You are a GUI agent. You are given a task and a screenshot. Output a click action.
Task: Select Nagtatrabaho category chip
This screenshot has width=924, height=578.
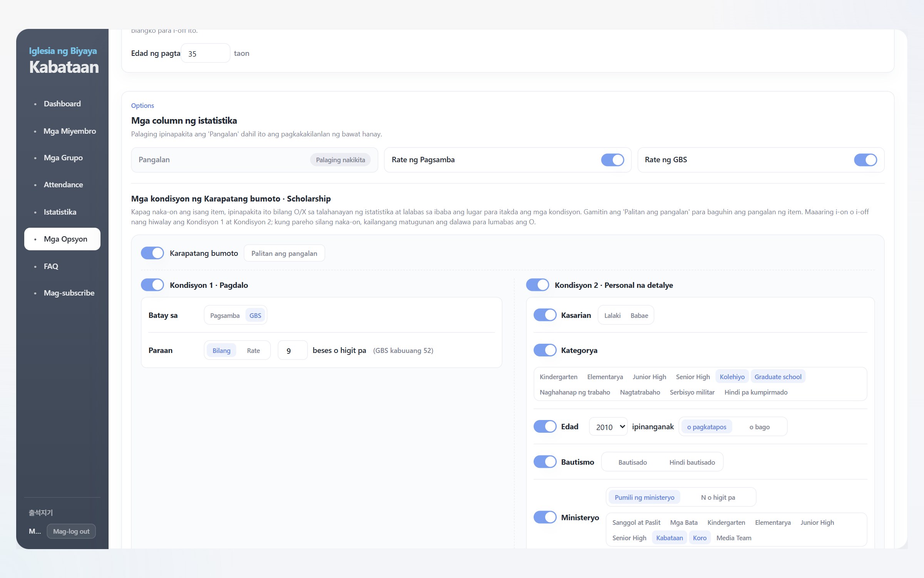pyautogui.click(x=640, y=392)
